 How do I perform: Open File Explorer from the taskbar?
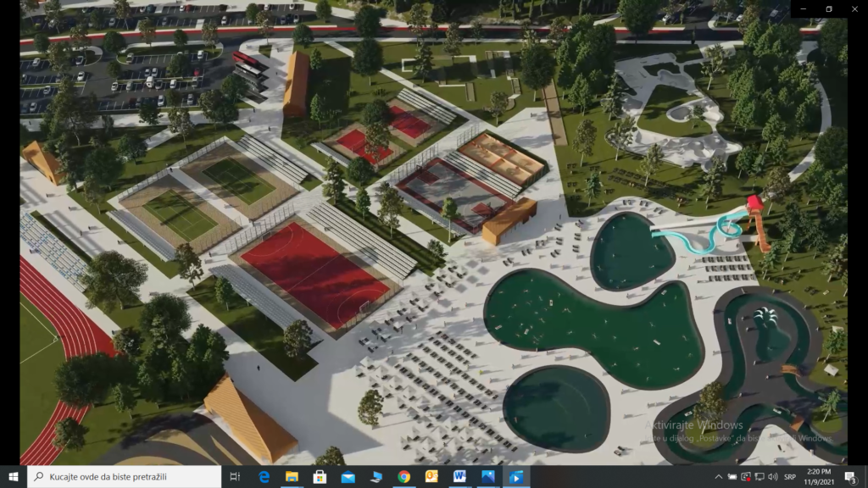[292, 476]
